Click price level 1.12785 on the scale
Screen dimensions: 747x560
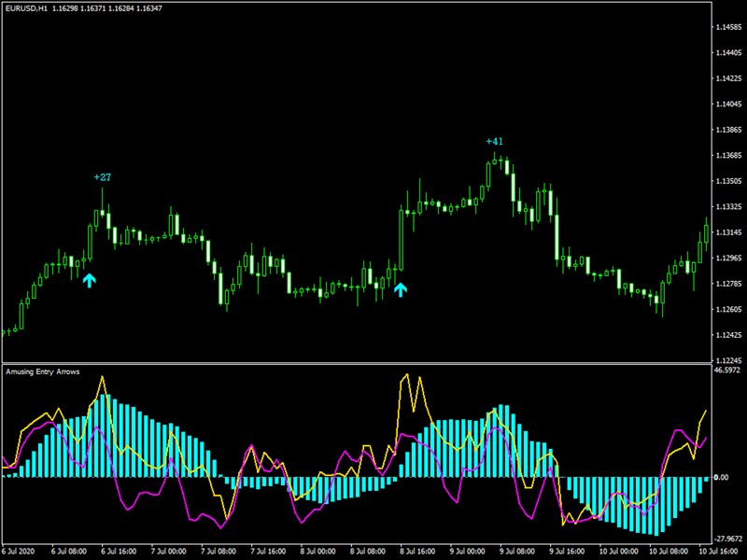729,284
